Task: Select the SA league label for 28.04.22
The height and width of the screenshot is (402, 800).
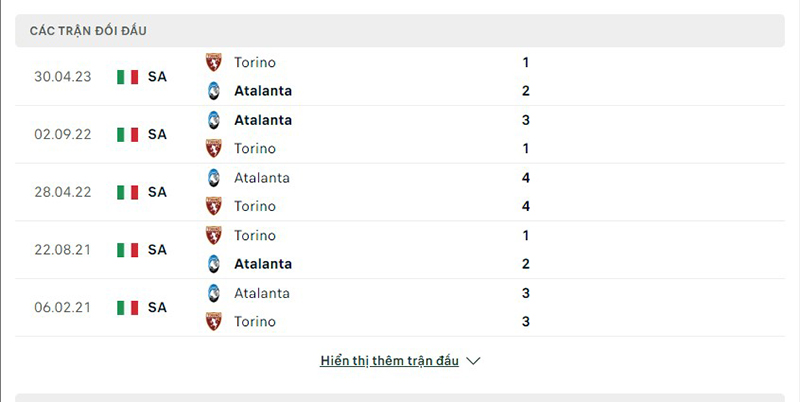Action: (157, 192)
